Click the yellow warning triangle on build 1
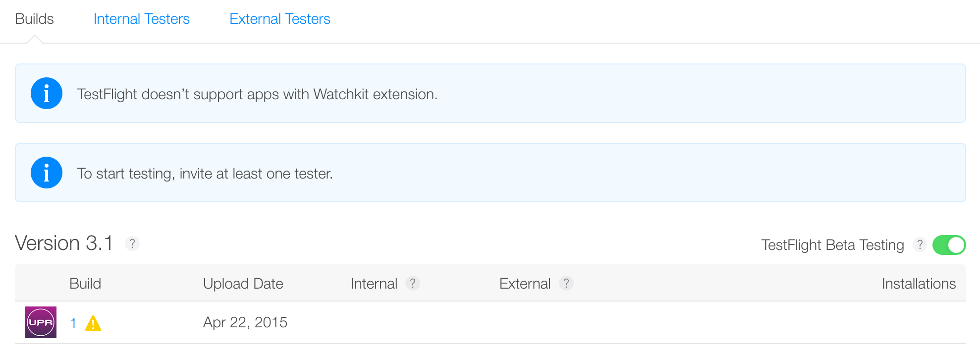The width and height of the screenshot is (980, 363). coord(93,323)
